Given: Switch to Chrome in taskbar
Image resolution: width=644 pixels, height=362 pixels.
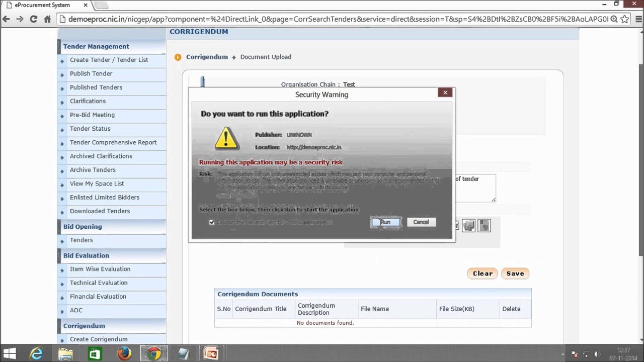Looking at the screenshot, I should tap(154, 354).
